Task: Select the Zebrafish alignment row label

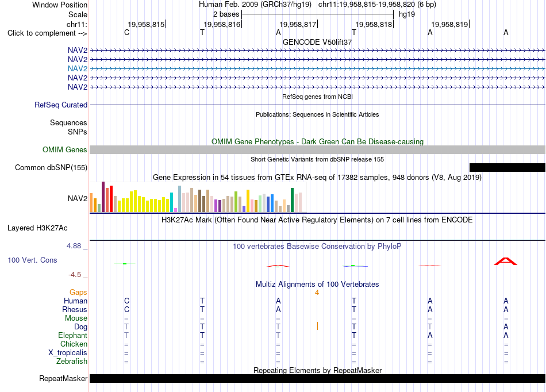Action: pyautogui.click(x=72, y=362)
